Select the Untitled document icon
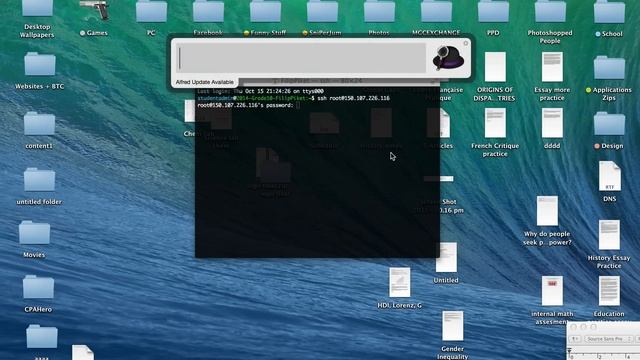Viewport: 640px width, 360px height. click(x=446, y=258)
